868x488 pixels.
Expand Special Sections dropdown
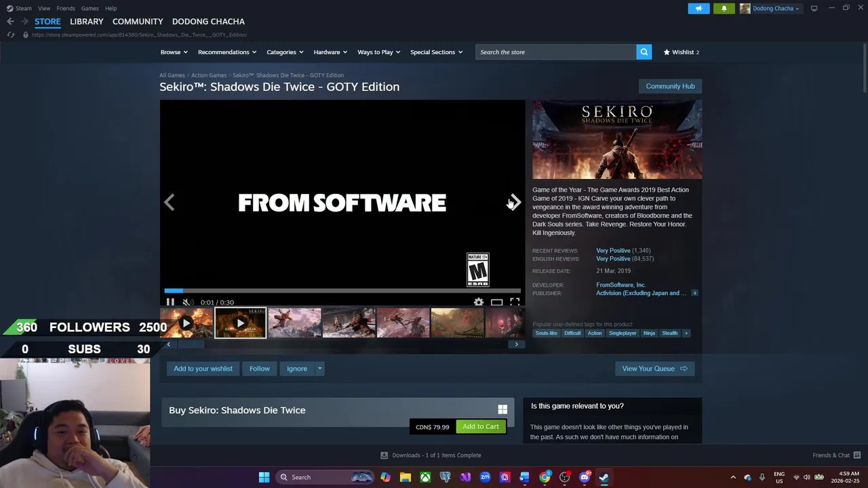tap(436, 52)
